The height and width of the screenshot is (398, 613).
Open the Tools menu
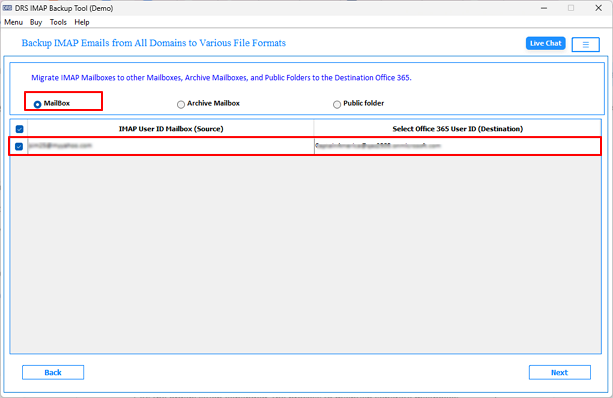click(x=58, y=22)
